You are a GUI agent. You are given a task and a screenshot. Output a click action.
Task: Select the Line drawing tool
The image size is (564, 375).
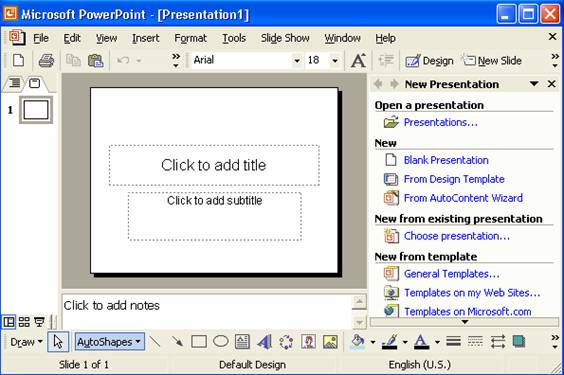point(155,341)
